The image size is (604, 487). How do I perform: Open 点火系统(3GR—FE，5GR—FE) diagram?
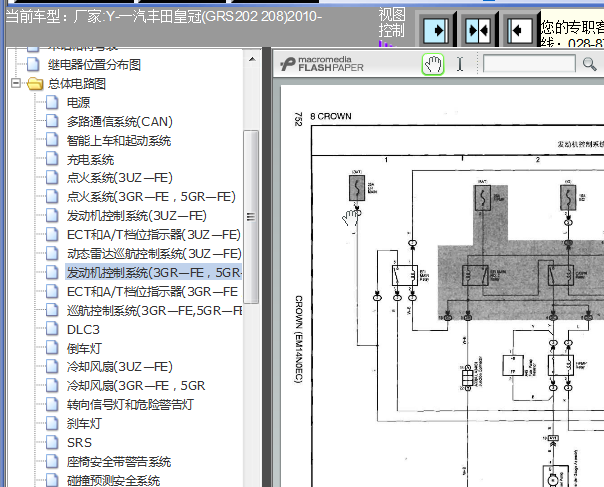pyautogui.click(x=151, y=197)
